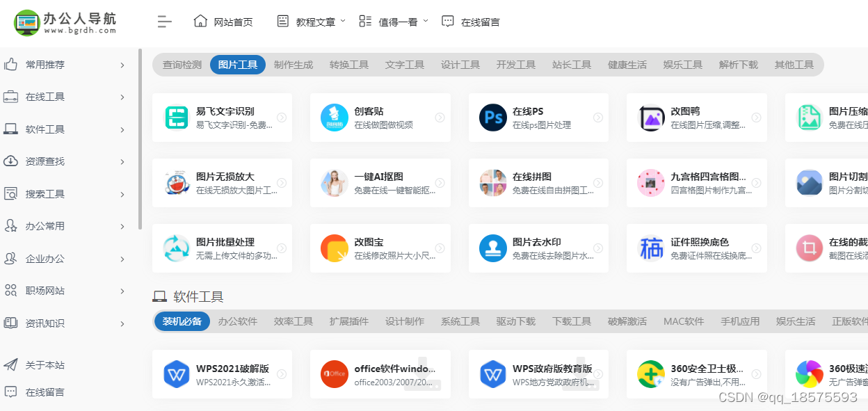Click the arrow on 创客贴 card
The image size is (868, 411).
(x=440, y=118)
